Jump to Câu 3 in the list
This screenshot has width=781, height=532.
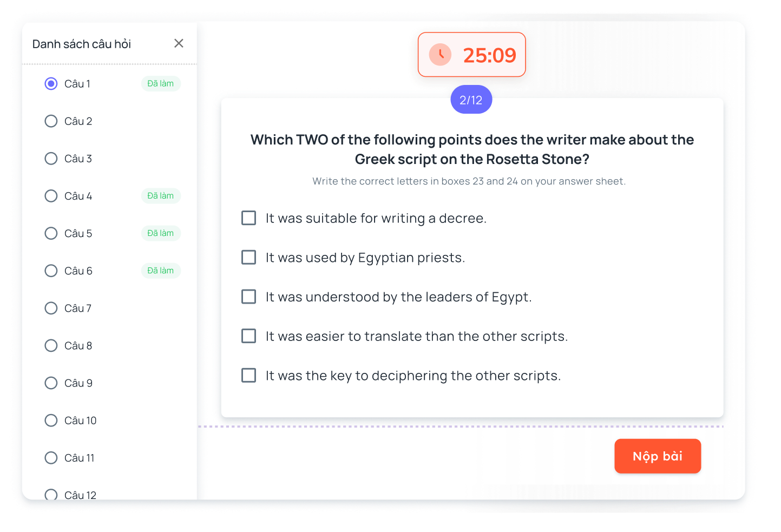[51, 159]
